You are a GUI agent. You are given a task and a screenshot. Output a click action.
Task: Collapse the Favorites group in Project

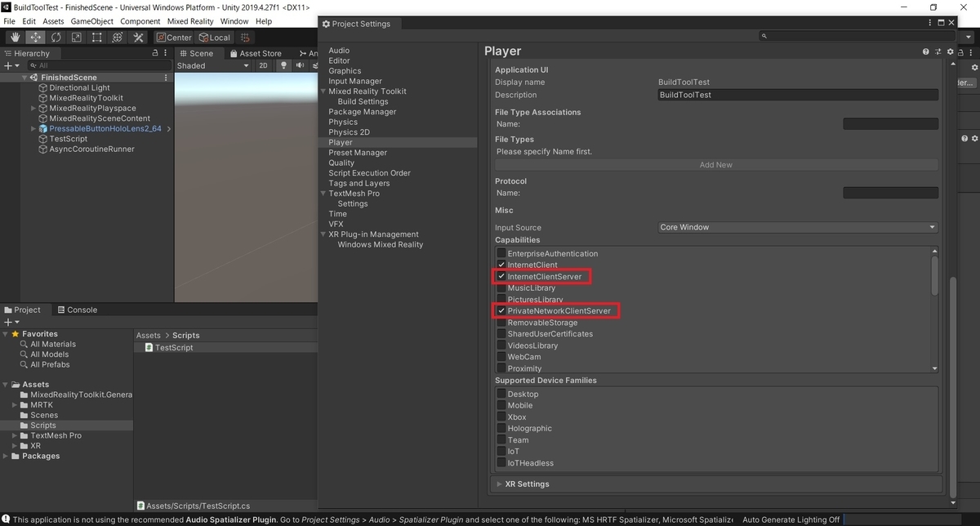pos(6,333)
